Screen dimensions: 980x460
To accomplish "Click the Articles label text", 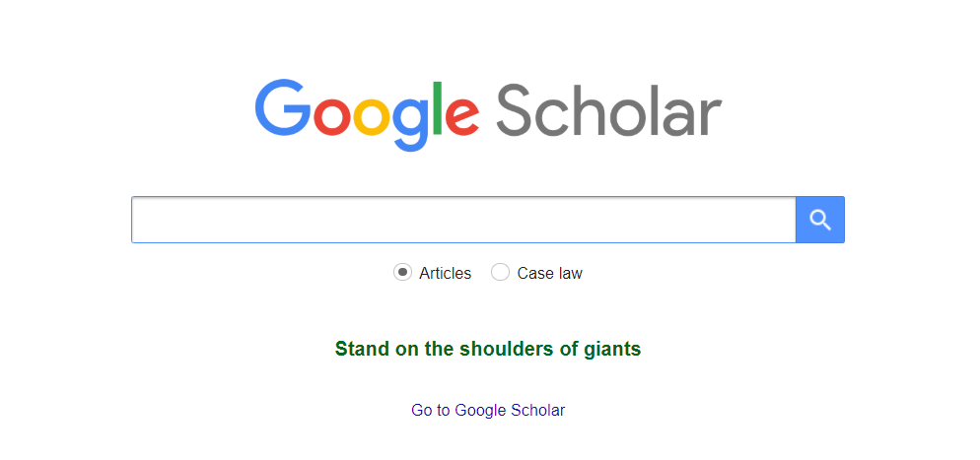I will (445, 273).
